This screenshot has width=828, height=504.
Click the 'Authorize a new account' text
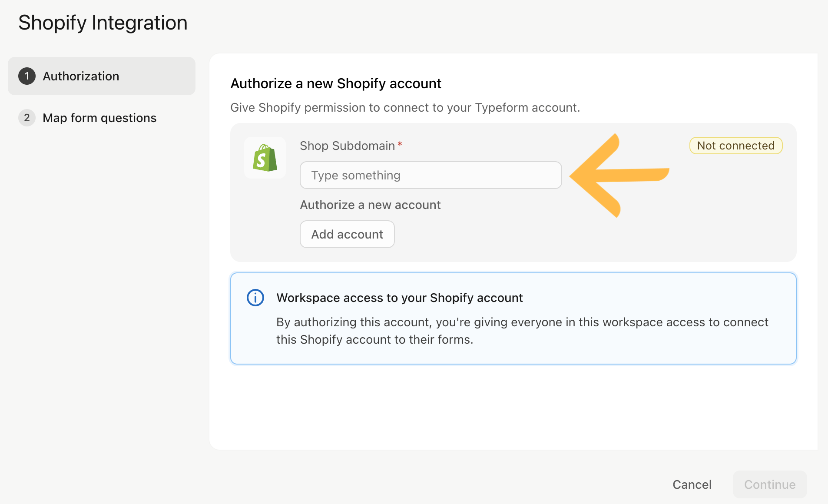click(370, 205)
